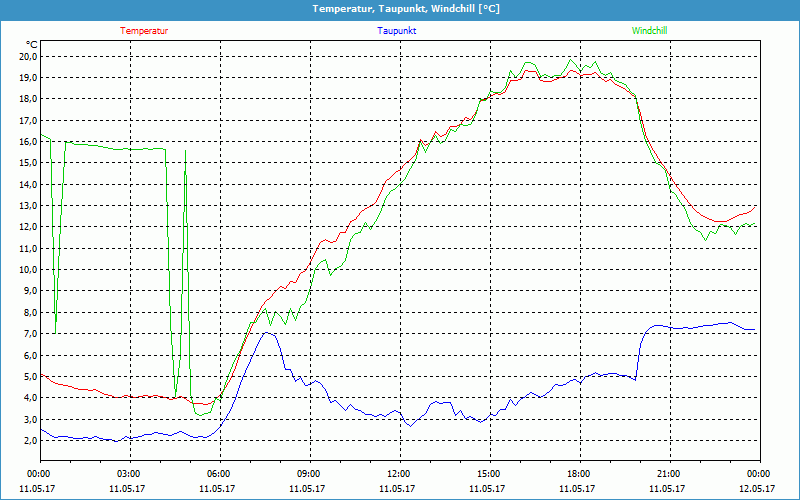Select the 18:00 time axis label
Image resolution: width=800 pixels, height=500 pixels.
pyautogui.click(x=579, y=474)
